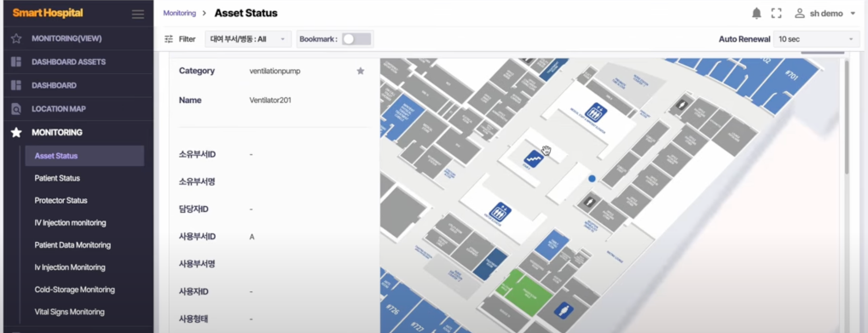Image resolution: width=868 pixels, height=333 pixels.
Task: Open notifications bell icon
Action: point(757,14)
